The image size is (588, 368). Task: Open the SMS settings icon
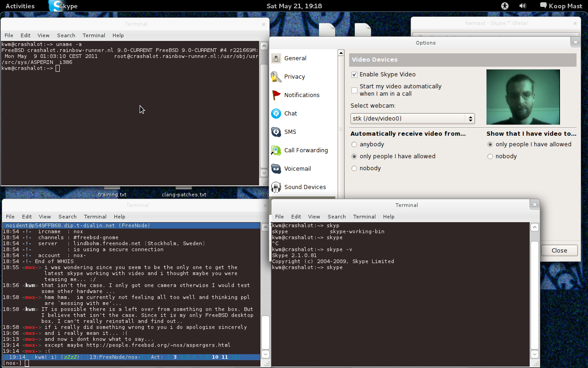[x=276, y=132]
